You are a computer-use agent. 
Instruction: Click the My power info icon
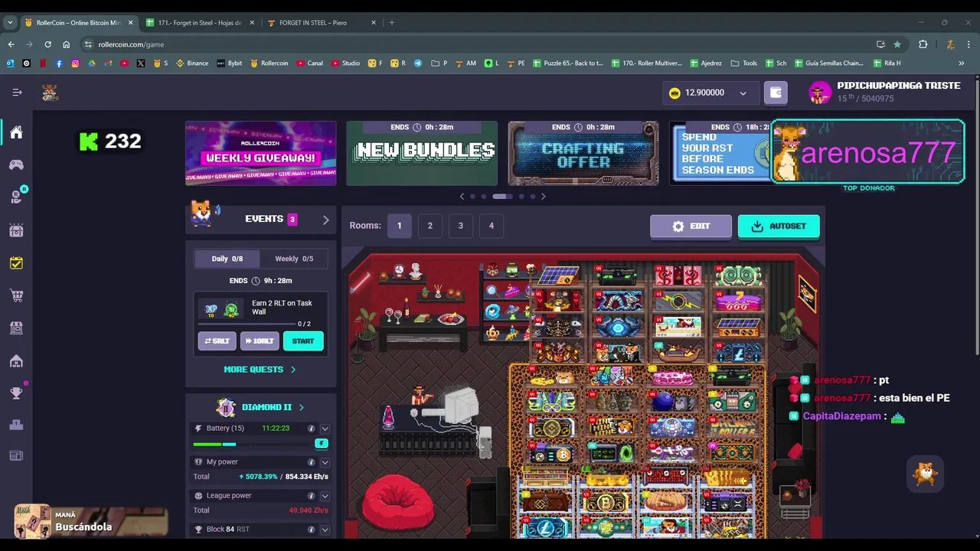[x=311, y=462]
